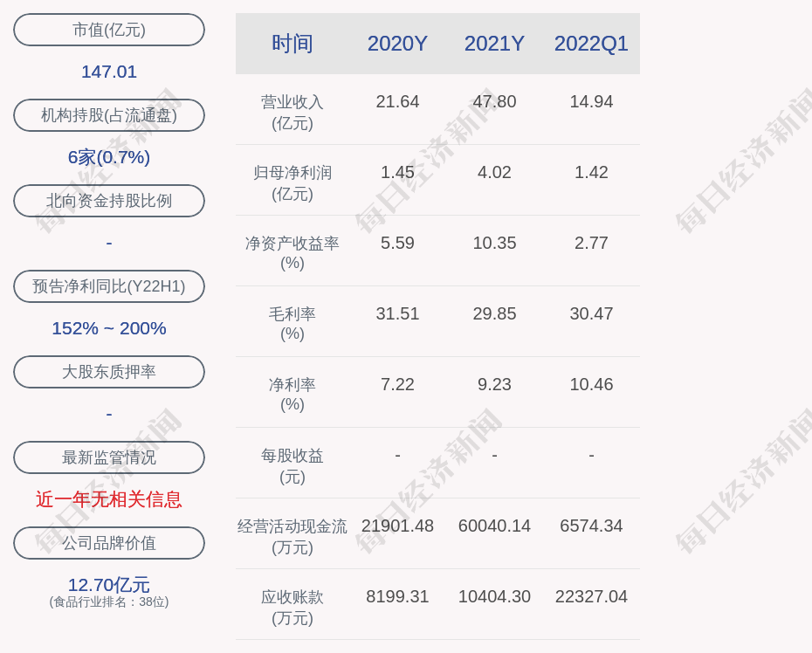
Task: Select the net margin 10.46
Action: tap(591, 384)
